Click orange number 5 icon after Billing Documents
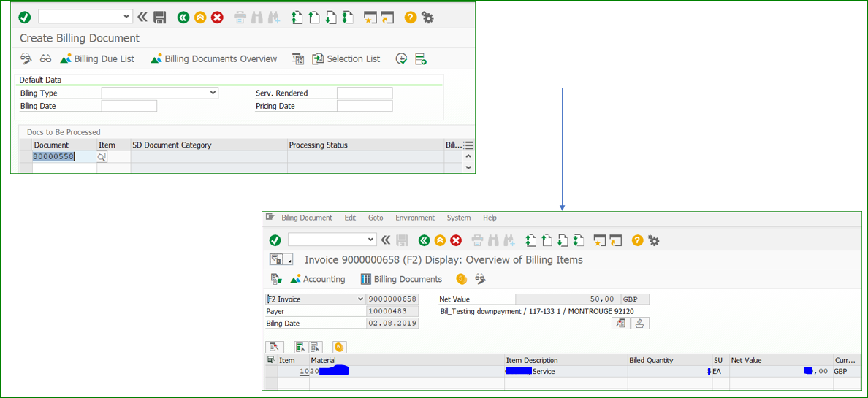Viewport: 868px width, 398px height. 462,279
